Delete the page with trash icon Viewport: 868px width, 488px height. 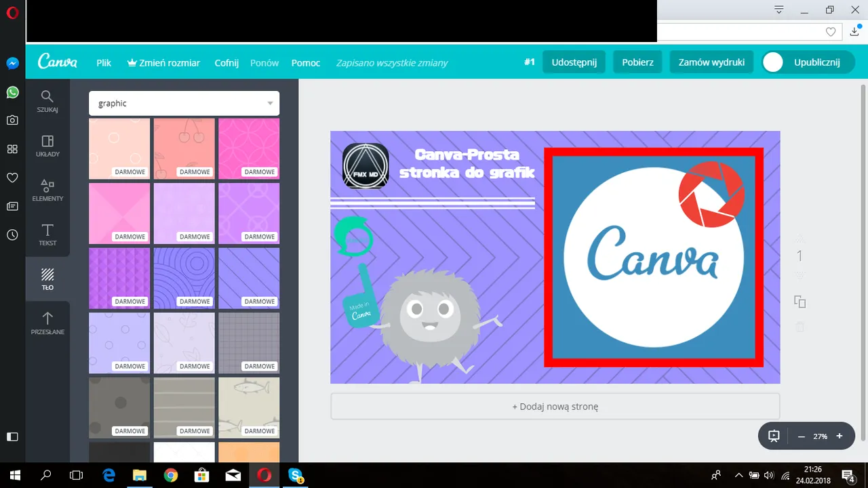pos(800,327)
